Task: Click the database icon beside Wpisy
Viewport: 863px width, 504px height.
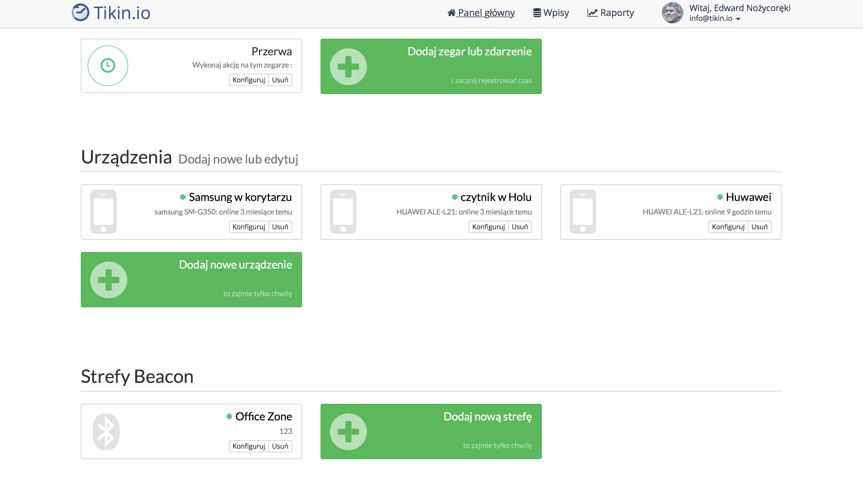Action: coord(537,13)
